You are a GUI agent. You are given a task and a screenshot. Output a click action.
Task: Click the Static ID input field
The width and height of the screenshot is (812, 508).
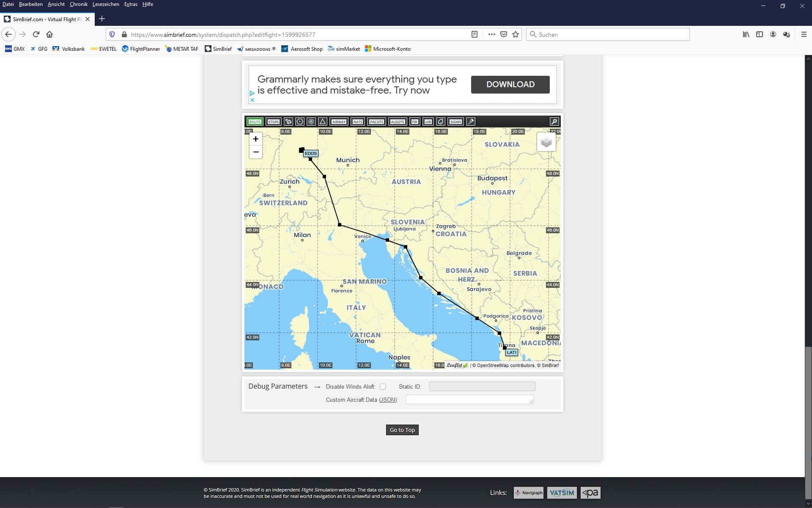482,387
